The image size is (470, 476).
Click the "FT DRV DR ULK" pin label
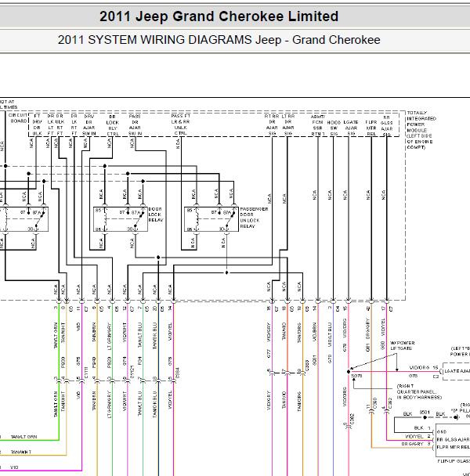coord(37,125)
